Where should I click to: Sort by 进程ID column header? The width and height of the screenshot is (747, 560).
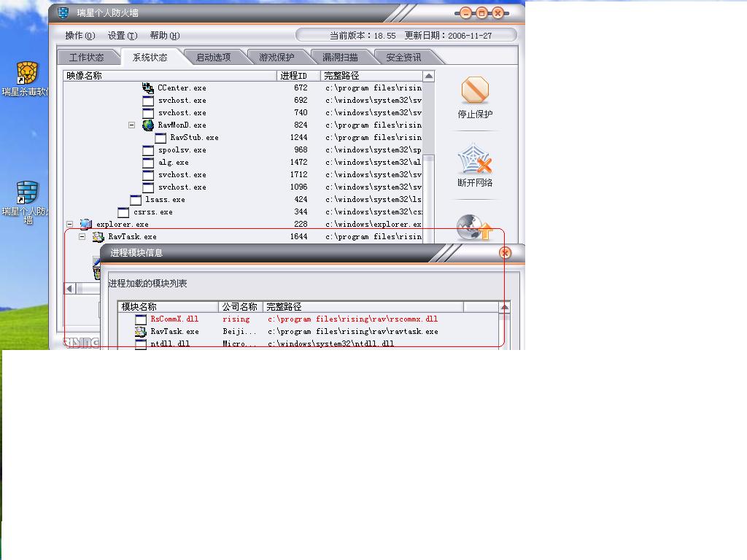pos(298,76)
